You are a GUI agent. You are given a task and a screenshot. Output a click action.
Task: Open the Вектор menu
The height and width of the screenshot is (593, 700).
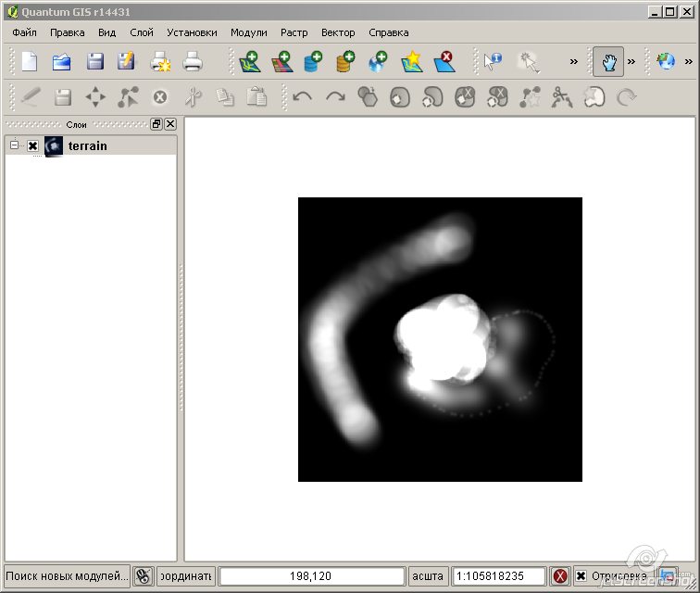(x=338, y=32)
